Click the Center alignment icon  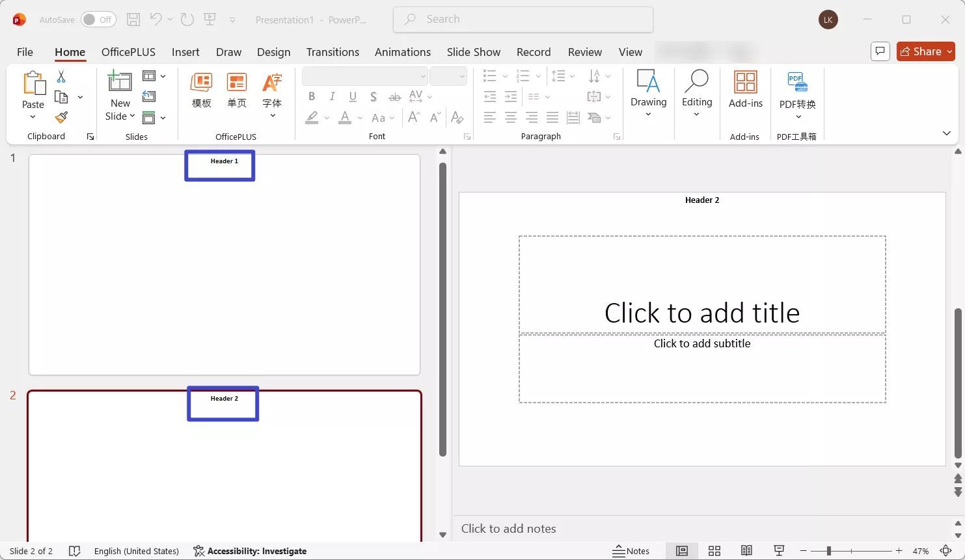tap(511, 117)
